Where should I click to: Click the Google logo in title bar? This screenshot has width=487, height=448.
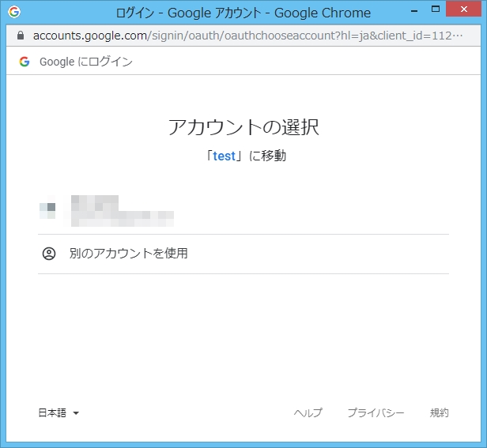click(x=14, y=12)
